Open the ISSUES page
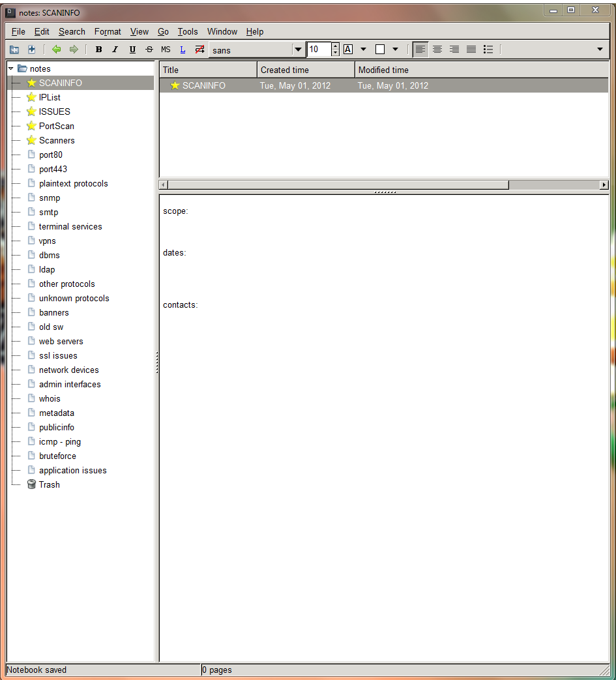616x680 pixels. tap(54, 111)
